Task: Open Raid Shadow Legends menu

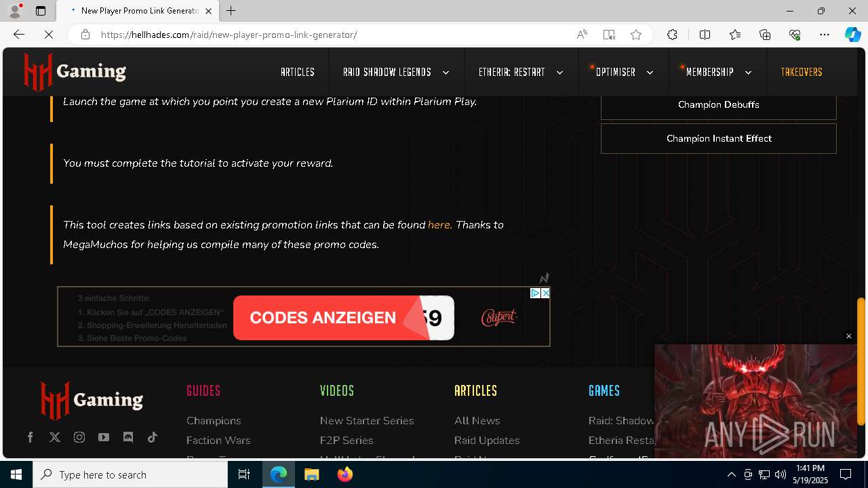Action: (387, 72)
